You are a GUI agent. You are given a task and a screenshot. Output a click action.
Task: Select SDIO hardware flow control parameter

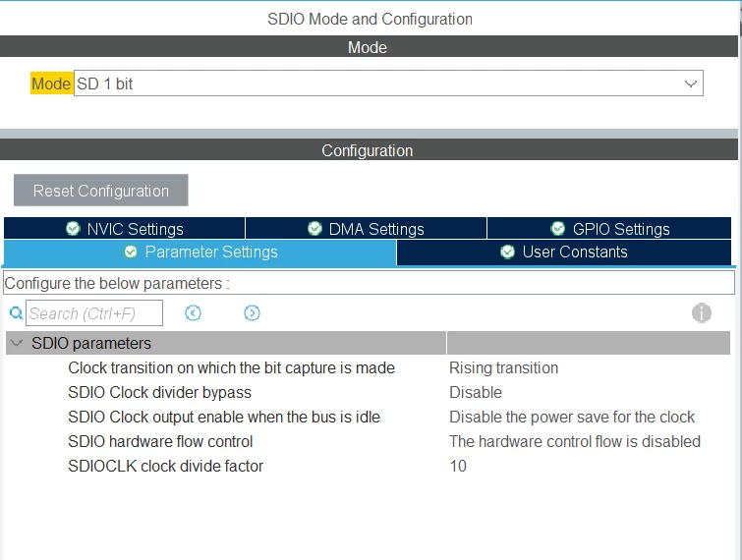pyautogui.click(x=160, y=442)
